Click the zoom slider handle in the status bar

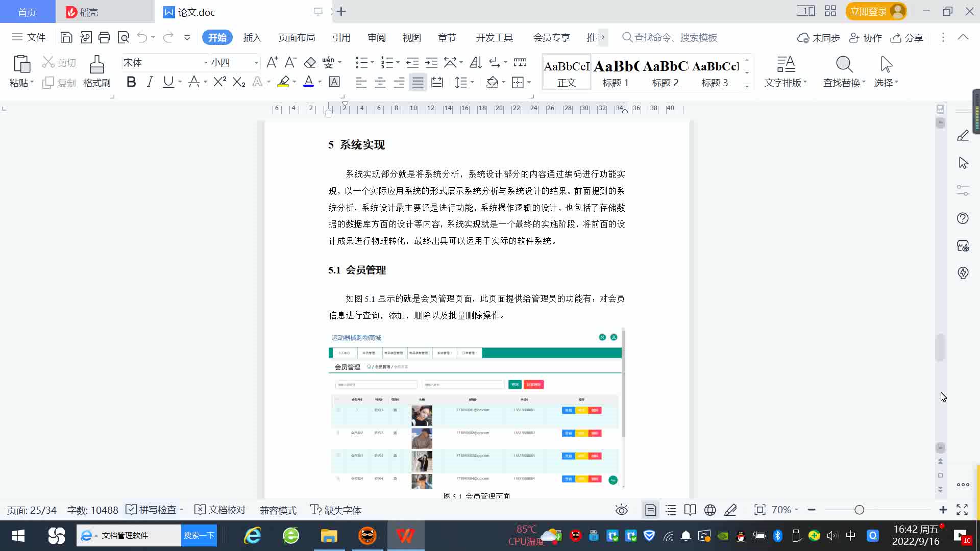[859, 510]
